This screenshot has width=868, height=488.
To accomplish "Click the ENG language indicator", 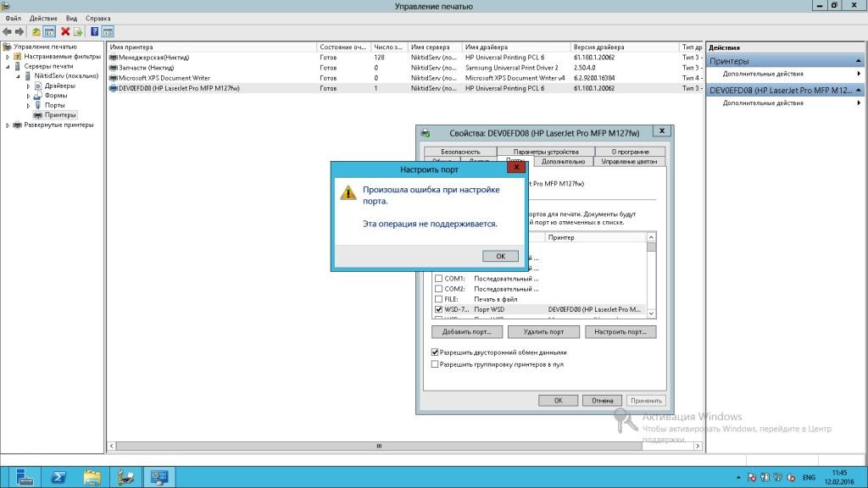I will pyautogui.click(x=809, y=478).
